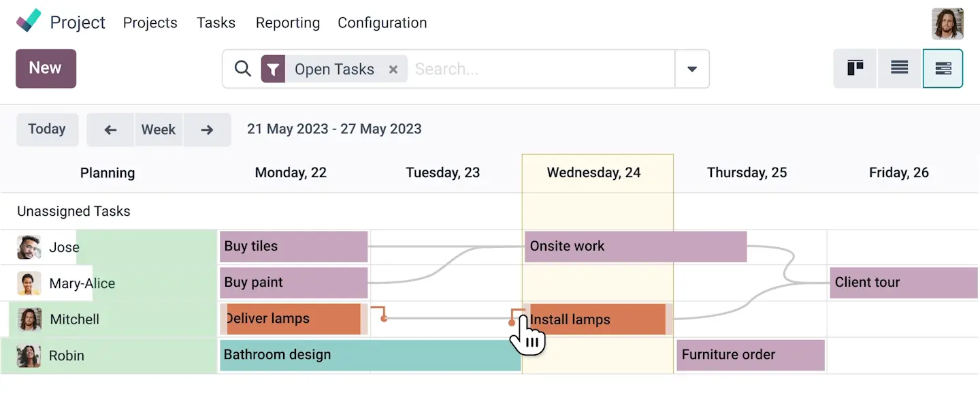Open the Tasks menu
Viewport: 980px width, 408px height.
point(216,22)
